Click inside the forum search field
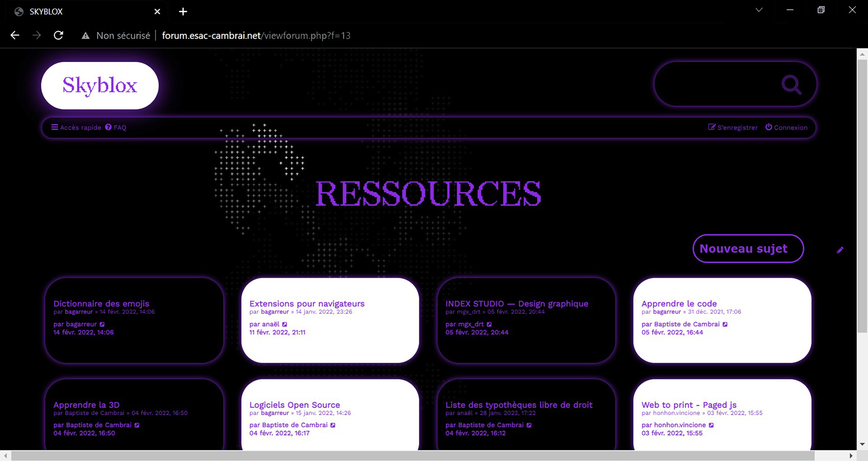868x461 pixels. click(x=714, y=85)
